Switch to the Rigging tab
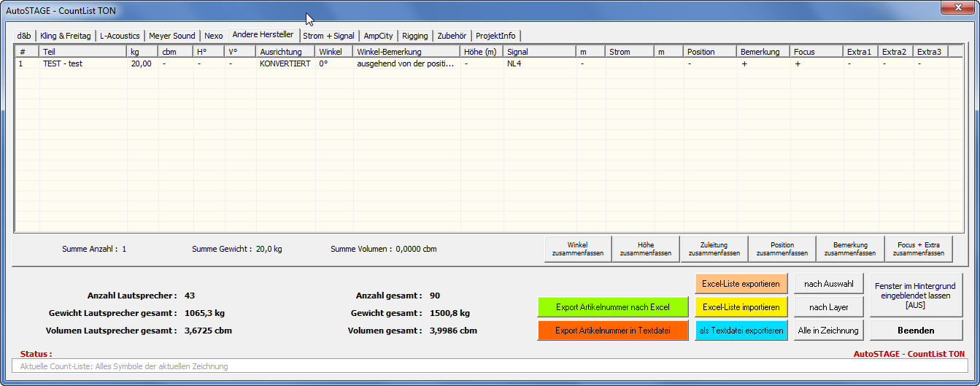980x386 pixels. point(414,36)
